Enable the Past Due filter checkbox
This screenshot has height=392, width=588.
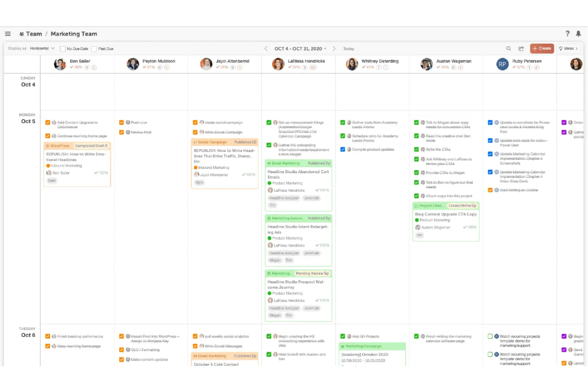pyautogui.click(x=93, y=48)
